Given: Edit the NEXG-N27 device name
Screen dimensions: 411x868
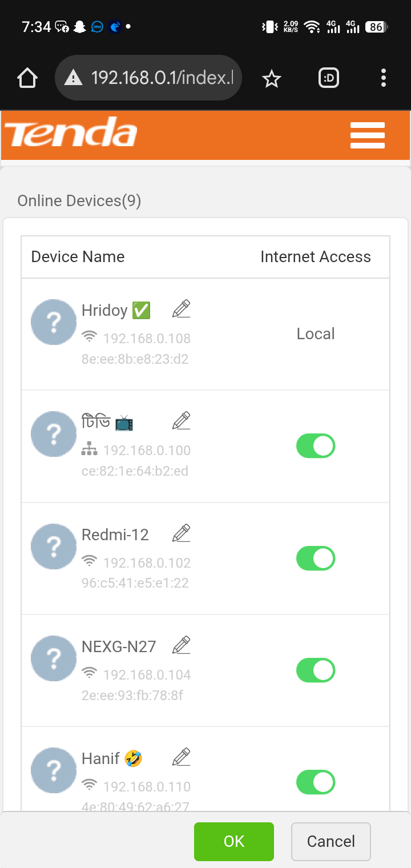Looking at the screenshot, I should click(182, 645).
